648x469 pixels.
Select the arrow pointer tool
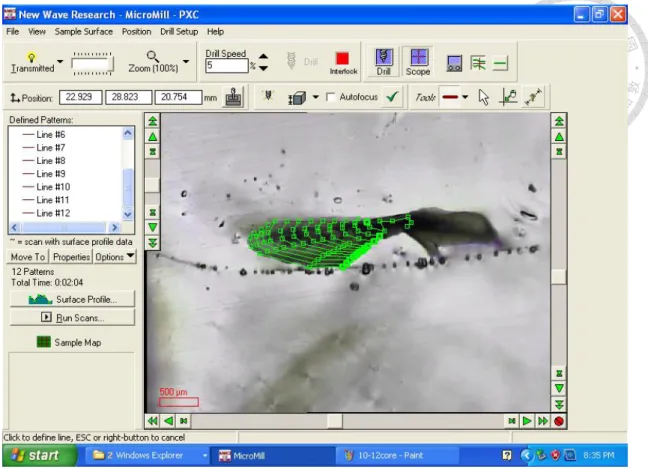point(484,97)
